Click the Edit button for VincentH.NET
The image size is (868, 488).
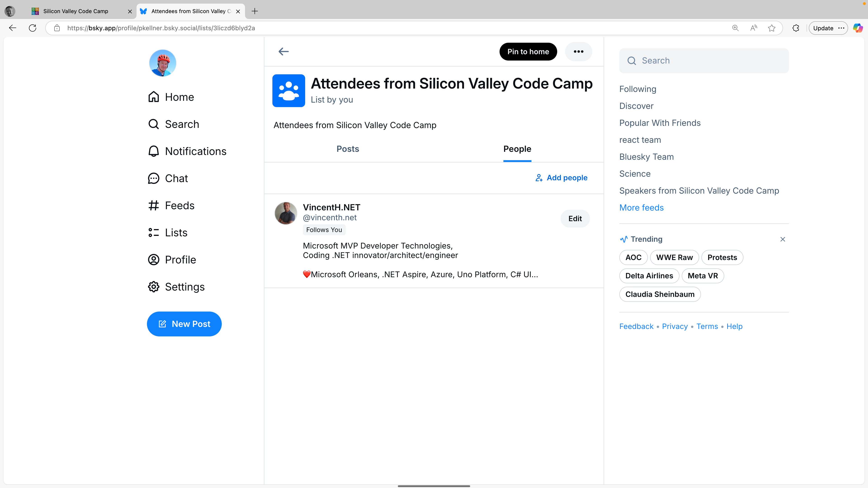point(575,218)
